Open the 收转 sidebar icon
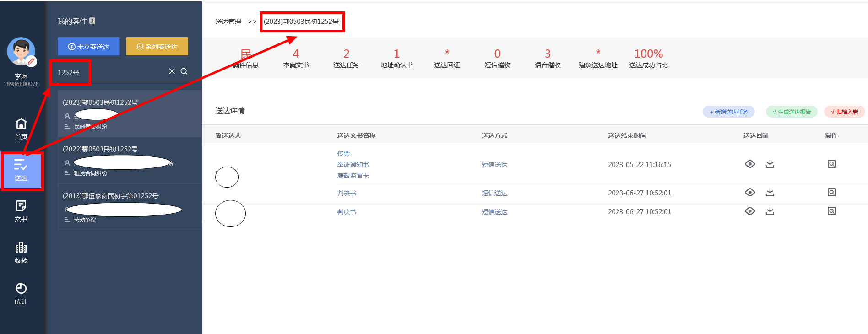Screen dimensions: 868x334 click(21, 252)
